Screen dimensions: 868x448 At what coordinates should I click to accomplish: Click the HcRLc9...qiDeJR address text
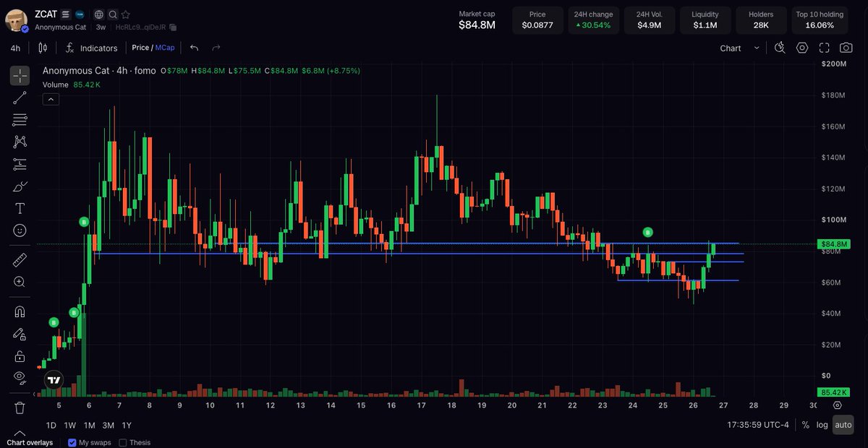140,27
